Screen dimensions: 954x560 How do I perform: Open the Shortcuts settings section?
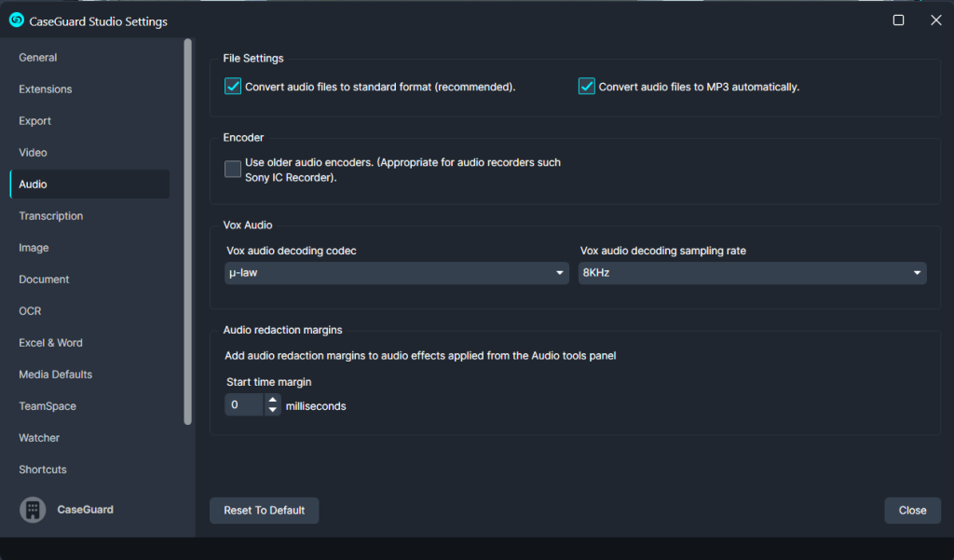click(43, 470)
